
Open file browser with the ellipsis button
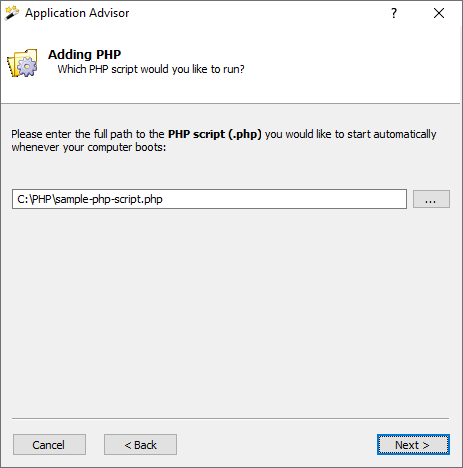[431, 199]
